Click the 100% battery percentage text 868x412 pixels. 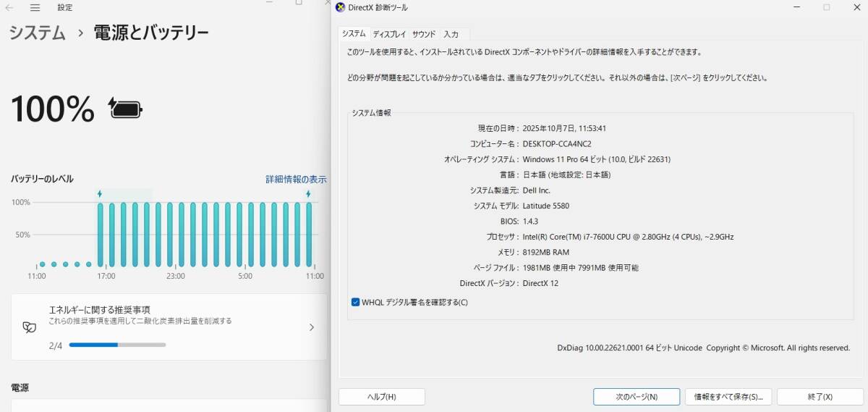point(53,109)
